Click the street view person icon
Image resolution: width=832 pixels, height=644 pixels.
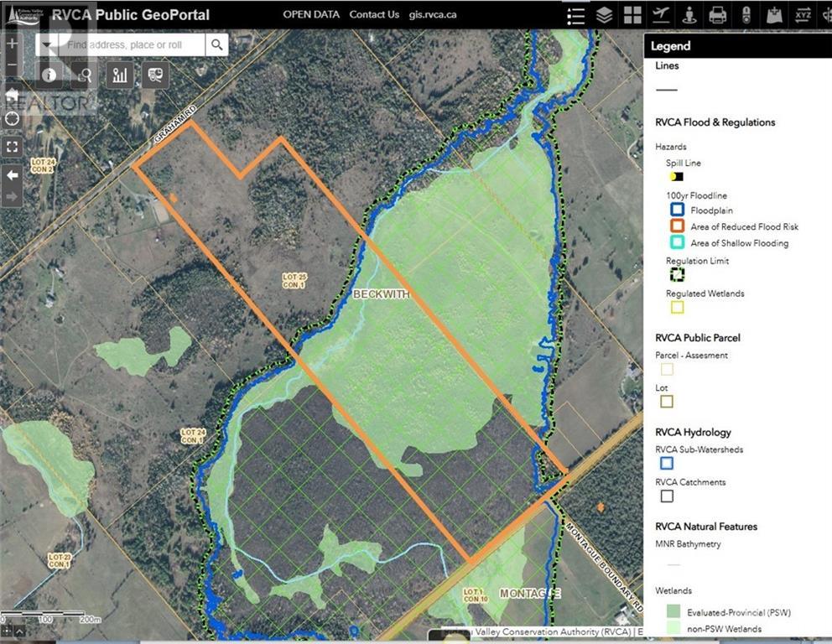click(689, 15)
